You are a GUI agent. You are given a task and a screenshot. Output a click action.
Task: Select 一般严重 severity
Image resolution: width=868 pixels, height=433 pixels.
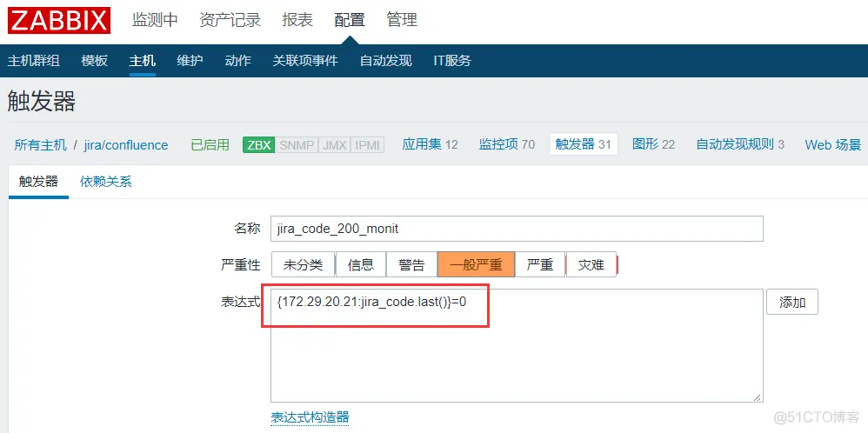tap(476, 264)
